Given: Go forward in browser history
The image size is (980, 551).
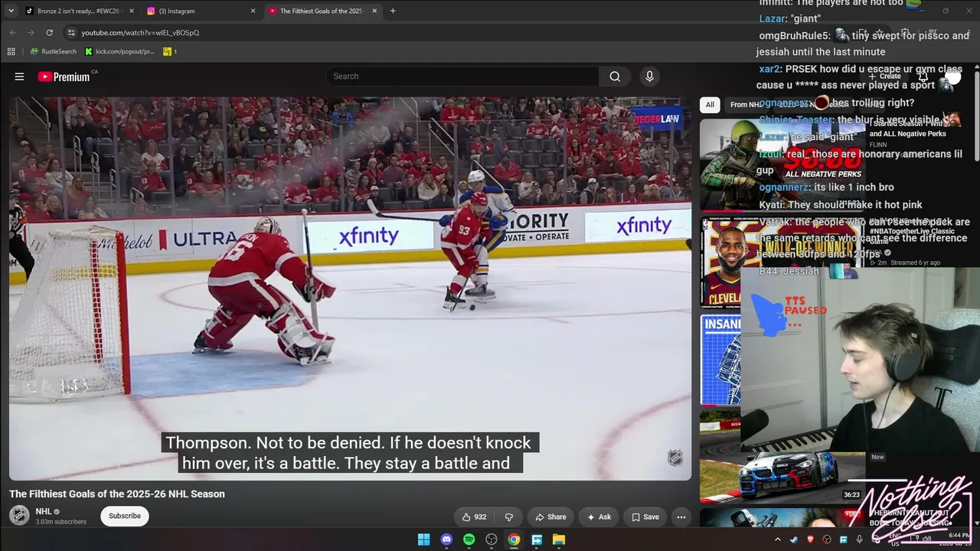Looking at the screenshot, I should pos(31,33).
